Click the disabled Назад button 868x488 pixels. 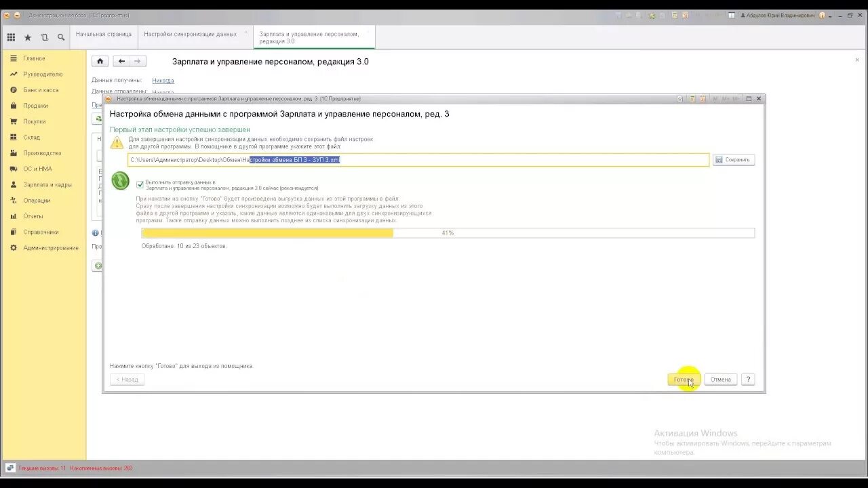tap(127, 380)
